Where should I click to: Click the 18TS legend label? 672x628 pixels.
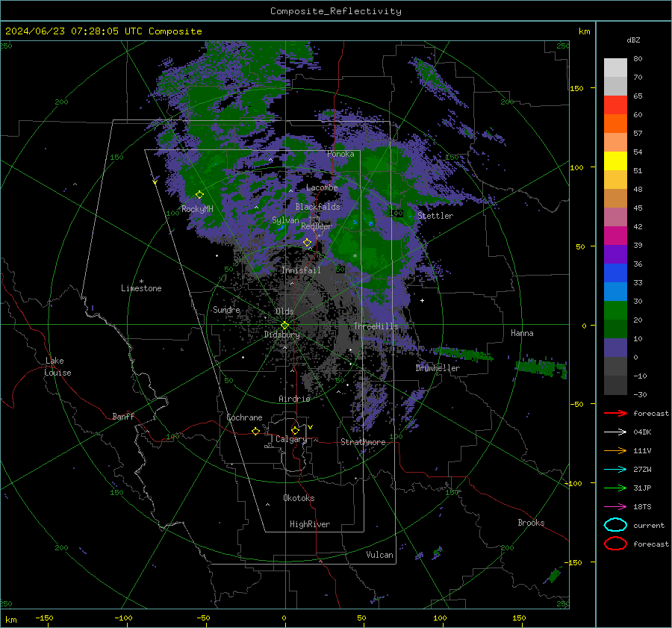[642, 507]
